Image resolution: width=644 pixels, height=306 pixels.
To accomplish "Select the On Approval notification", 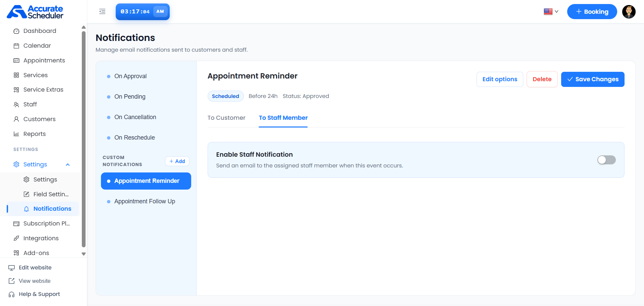I will click(x=146, y=76).
